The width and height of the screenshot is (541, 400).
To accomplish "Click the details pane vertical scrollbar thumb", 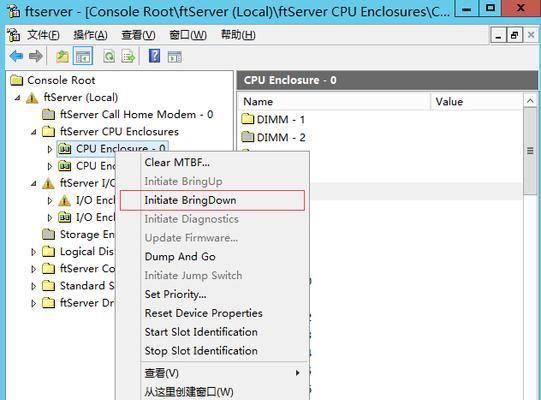I will tap(530, 150).
